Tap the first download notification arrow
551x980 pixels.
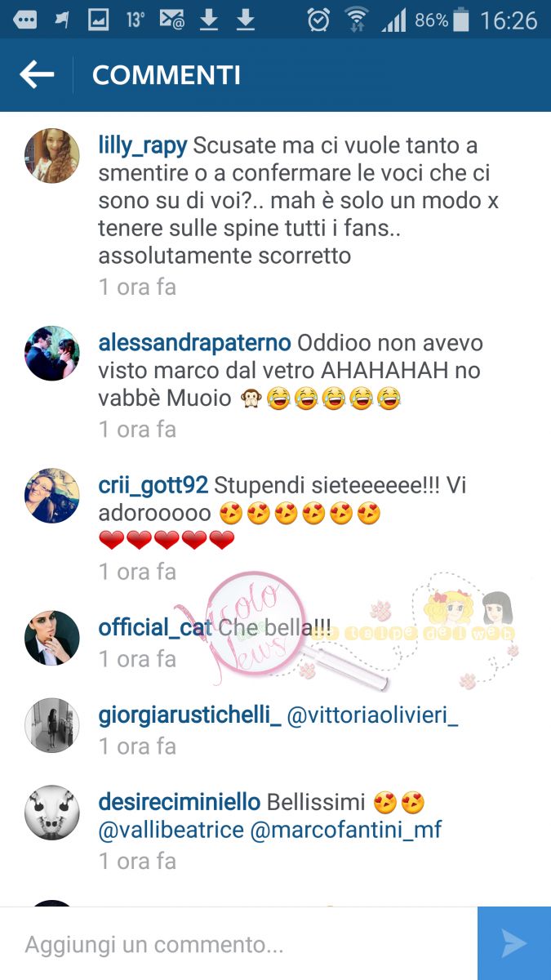click(210, 20)
